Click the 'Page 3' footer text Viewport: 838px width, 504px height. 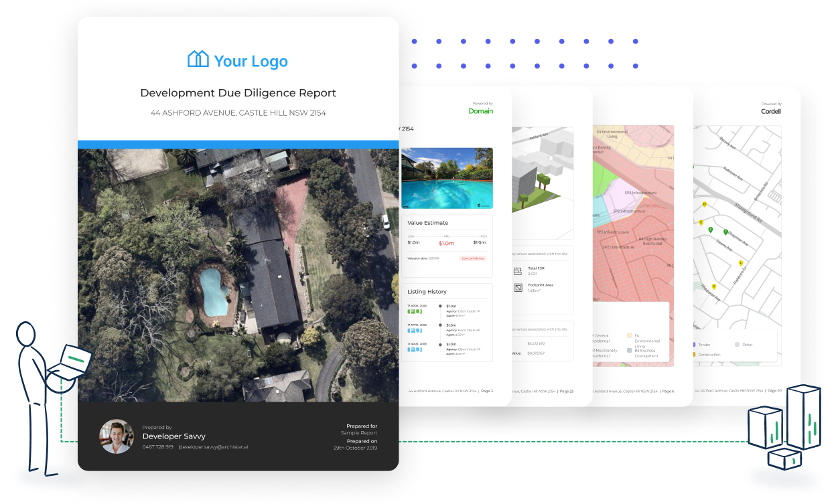pos(486,391)
